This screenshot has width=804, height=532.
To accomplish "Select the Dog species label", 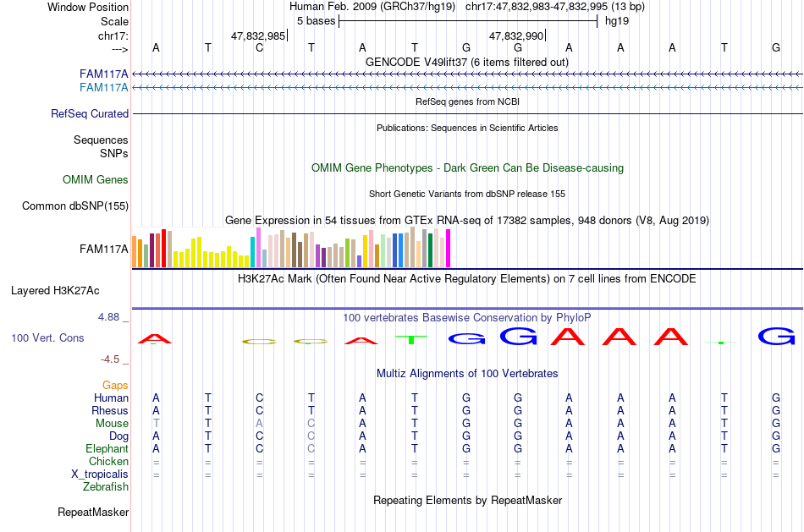I will (x=118, y=436).
